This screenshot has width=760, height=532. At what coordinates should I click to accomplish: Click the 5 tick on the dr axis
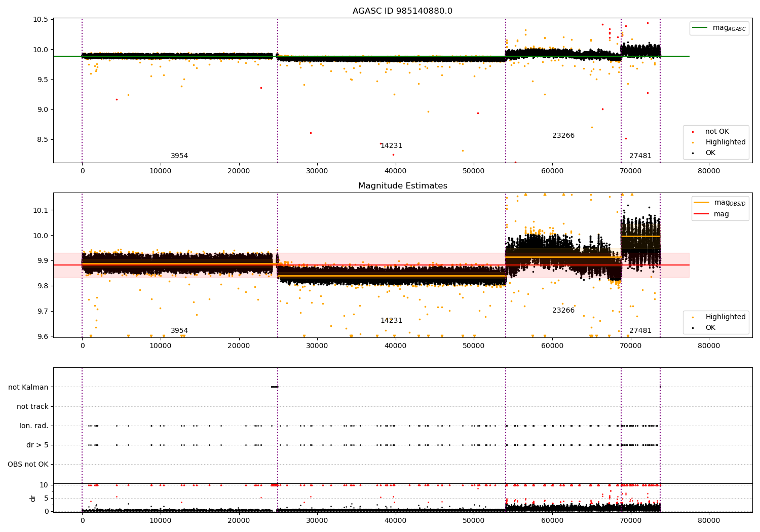tap(47, 498)
